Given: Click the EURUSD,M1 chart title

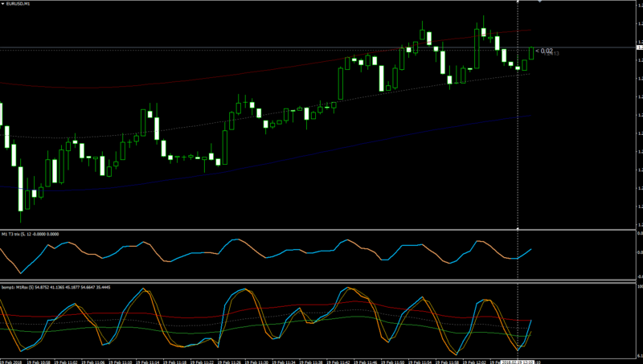Looking at the screenshot, I should (18, 4).
